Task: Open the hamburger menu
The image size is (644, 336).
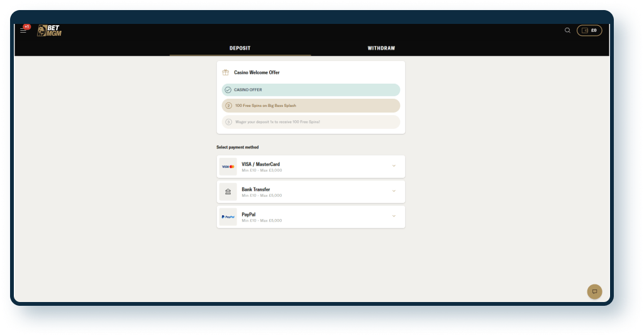Action: (23, 31)
